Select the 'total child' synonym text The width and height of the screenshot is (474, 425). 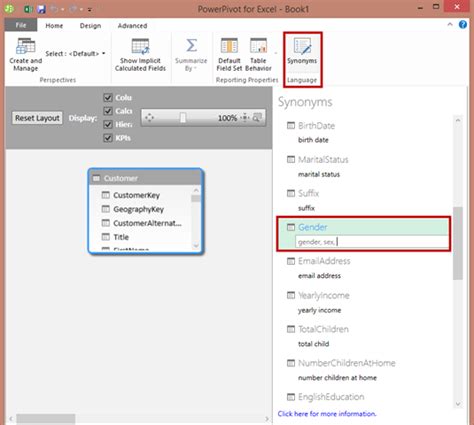(313, 344)
